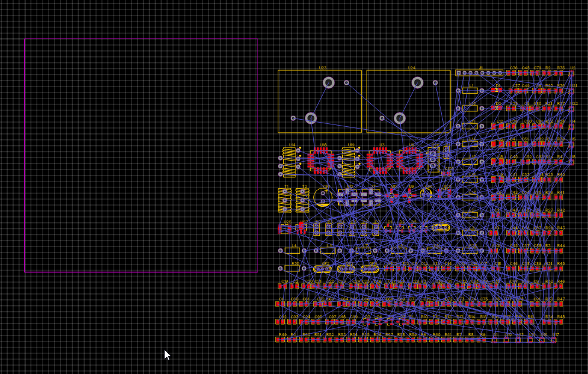
Task: Click the J1 pin header connector
Action: click(480, 73)
